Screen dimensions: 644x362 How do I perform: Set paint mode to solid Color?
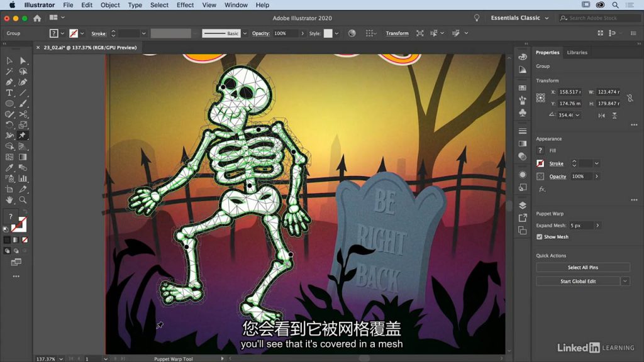7,239
